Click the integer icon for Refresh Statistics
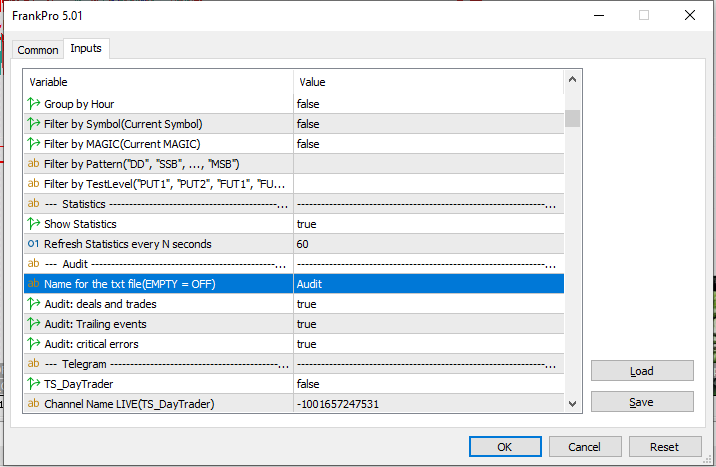 pyautogui.click(x=33, y=244)
